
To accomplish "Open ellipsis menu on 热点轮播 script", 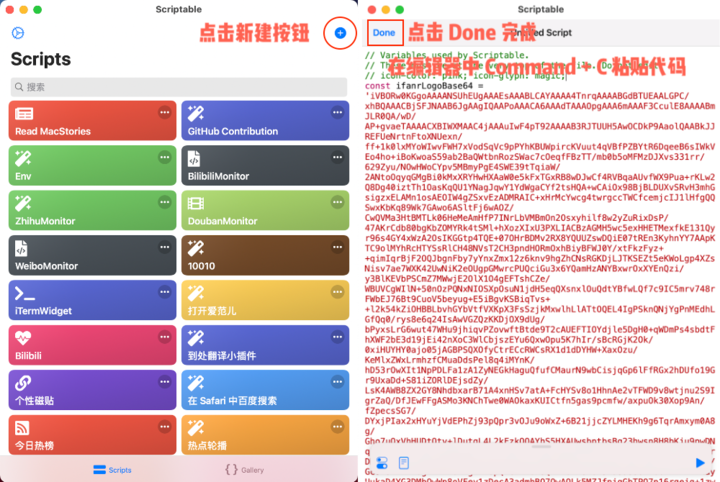I will [x=338, y=427].
